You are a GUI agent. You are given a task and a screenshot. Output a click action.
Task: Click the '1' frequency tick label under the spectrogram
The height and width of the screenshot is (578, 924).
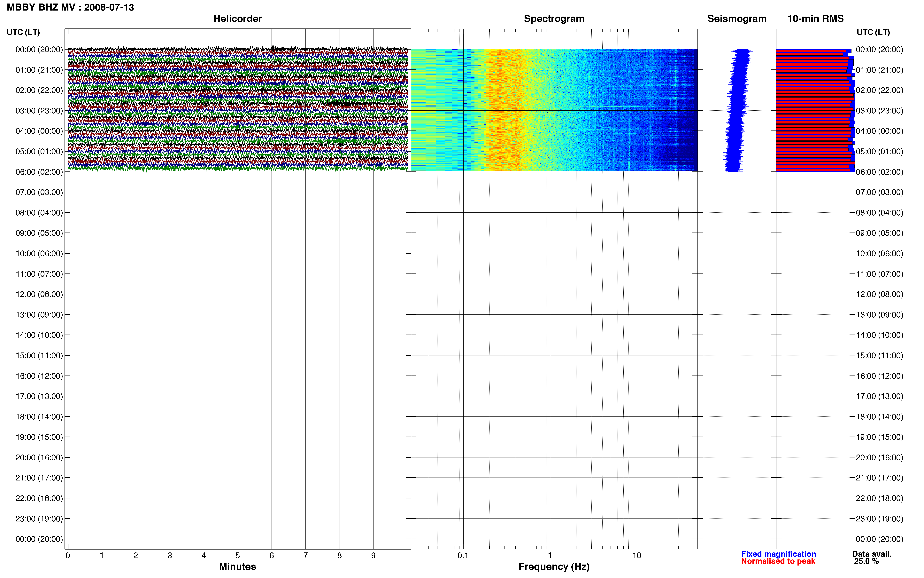(x=550, y=555)
